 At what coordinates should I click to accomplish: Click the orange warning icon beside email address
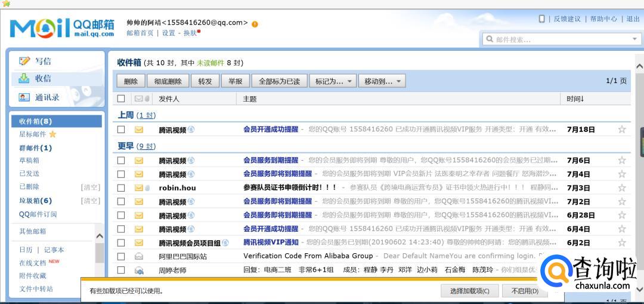click(x=255, y=24)
